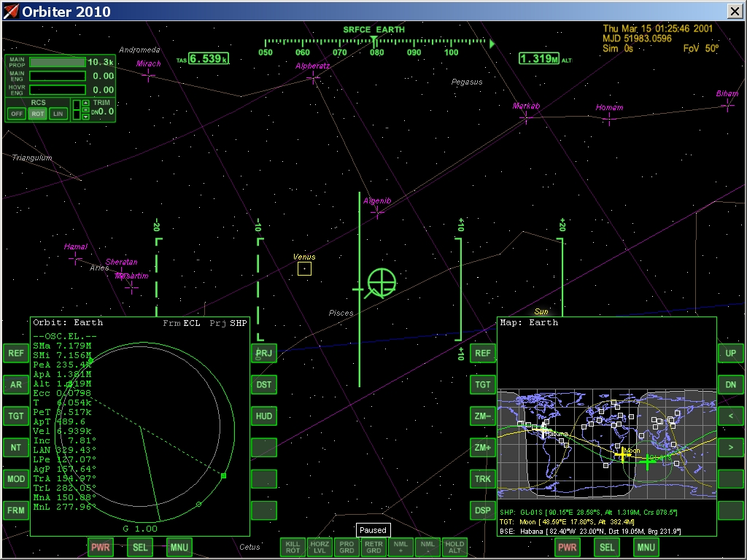Screen dimensions: 747x560
Task: Activate NML - orbit antinormal mode
Action: click(427, 547)
